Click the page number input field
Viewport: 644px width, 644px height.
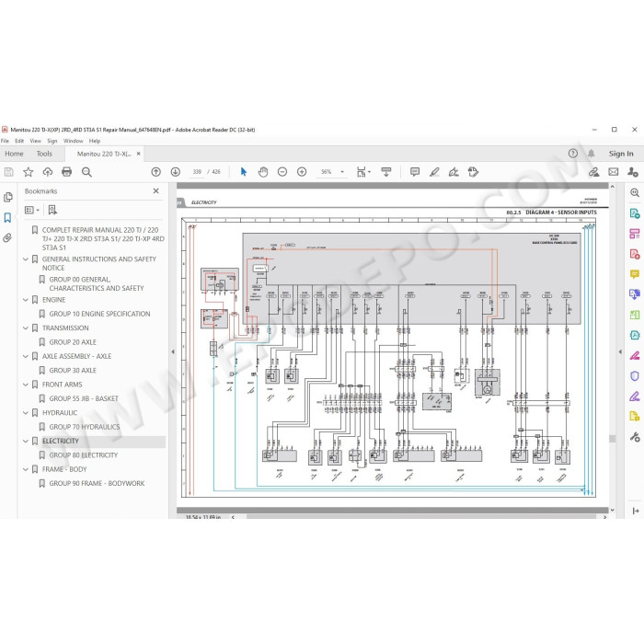coord(197,172)
